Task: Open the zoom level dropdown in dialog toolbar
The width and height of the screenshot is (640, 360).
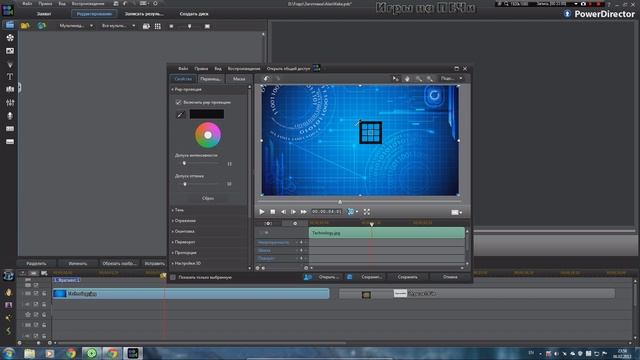Action: point(451,78)
